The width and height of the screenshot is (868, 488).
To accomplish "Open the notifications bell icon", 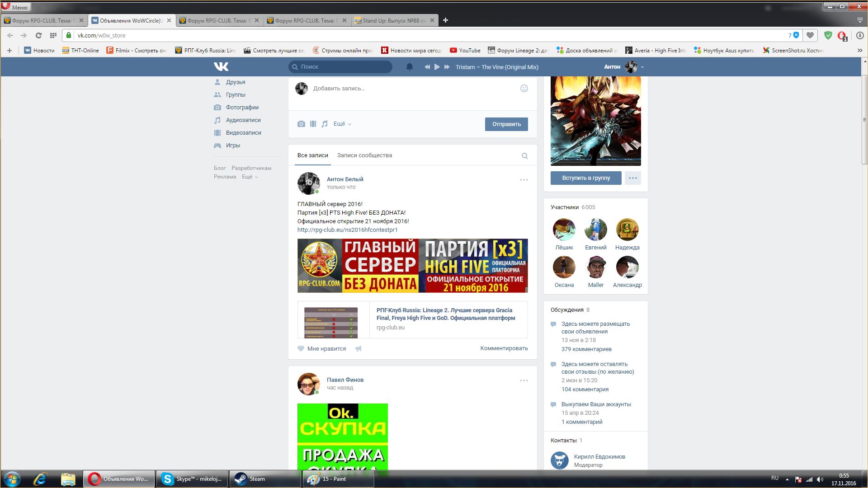I will (x=410, y=67).
